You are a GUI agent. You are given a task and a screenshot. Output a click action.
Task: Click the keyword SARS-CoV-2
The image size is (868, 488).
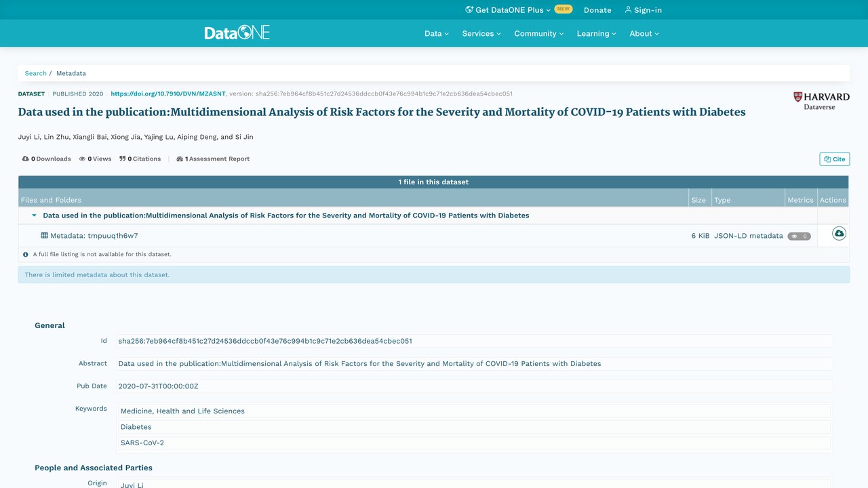[x=474, y=443]
